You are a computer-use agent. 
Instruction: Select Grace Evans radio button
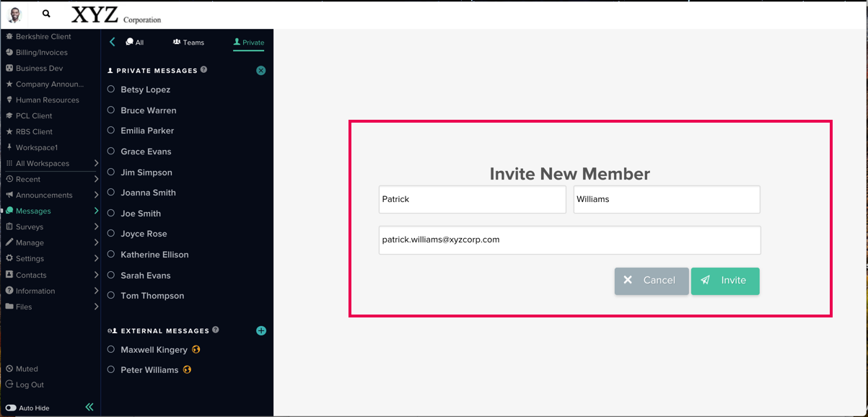point(111,152)
